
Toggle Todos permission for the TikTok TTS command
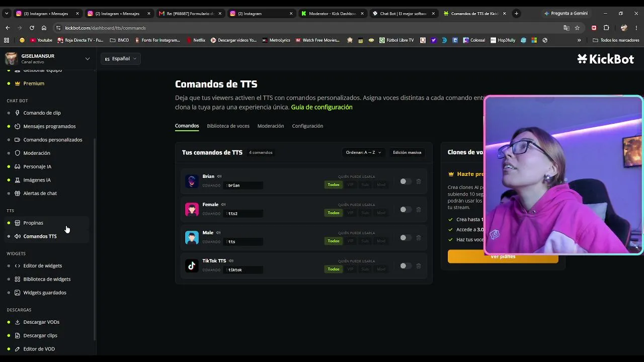[334, 269]
